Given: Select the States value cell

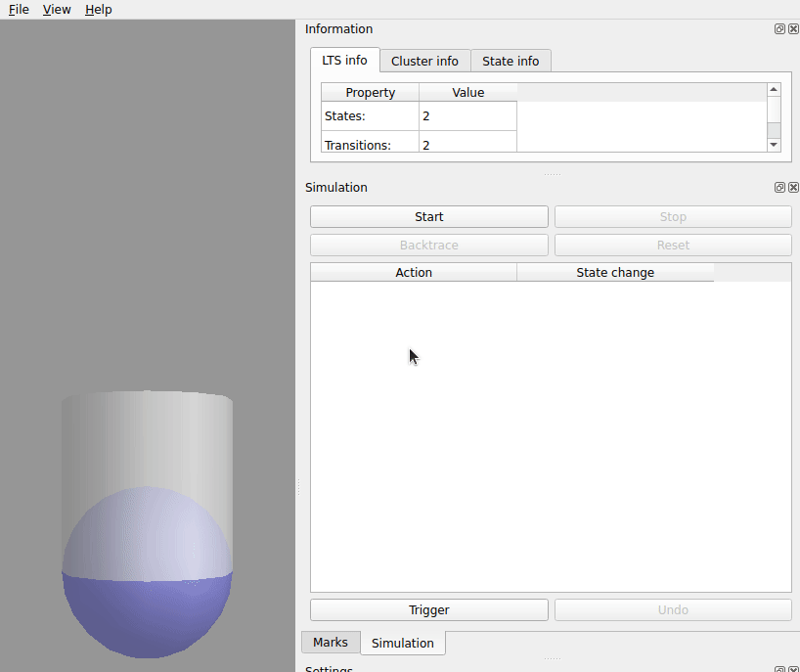Looking at the screenshot, I should click(x=467, y=116).
